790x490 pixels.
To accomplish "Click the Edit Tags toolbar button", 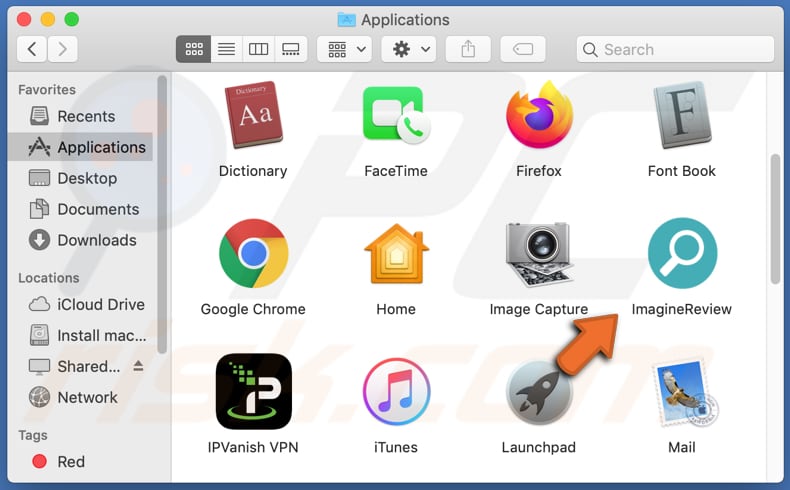I will click(x=523, y=49).
